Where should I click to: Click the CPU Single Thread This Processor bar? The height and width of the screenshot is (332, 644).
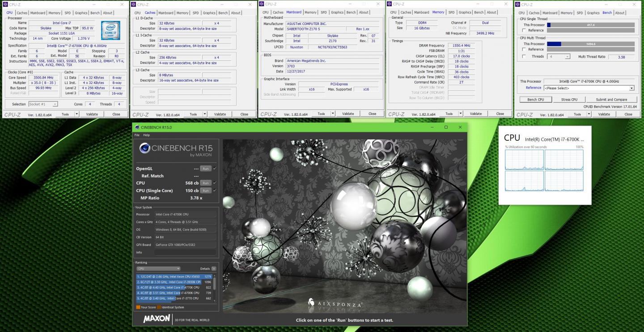click(x=591, y=25)
